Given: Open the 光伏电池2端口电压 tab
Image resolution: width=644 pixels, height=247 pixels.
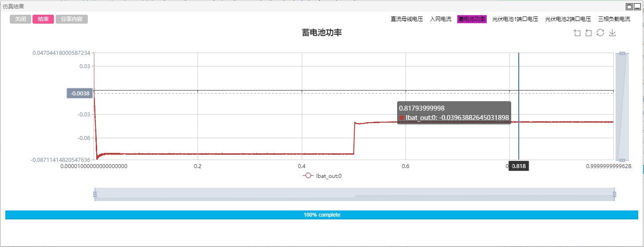Looking at the screenshot, I should click(568, 19).
